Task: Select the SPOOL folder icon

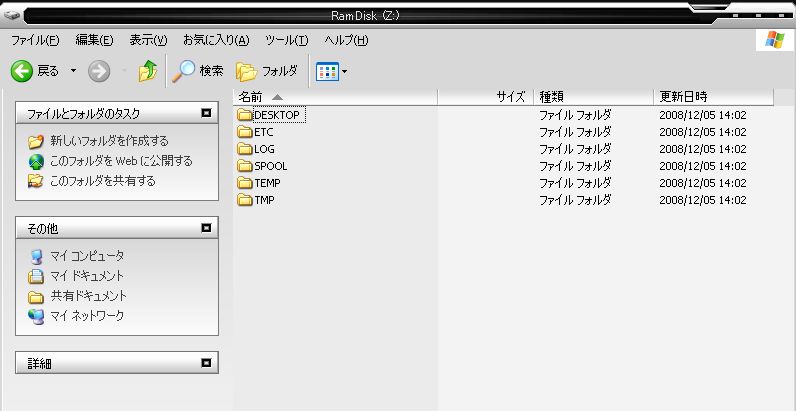Action: [x=245, y=166]
